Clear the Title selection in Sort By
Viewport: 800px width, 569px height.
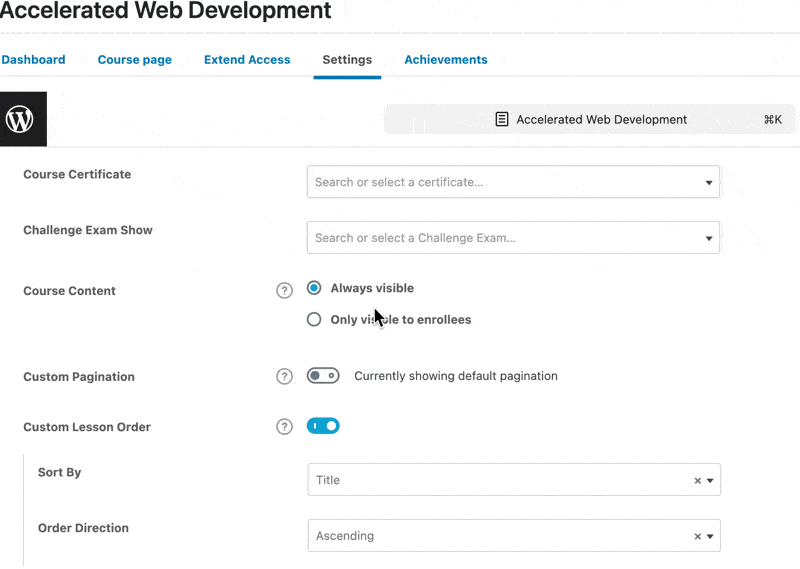tap(697, 480)
